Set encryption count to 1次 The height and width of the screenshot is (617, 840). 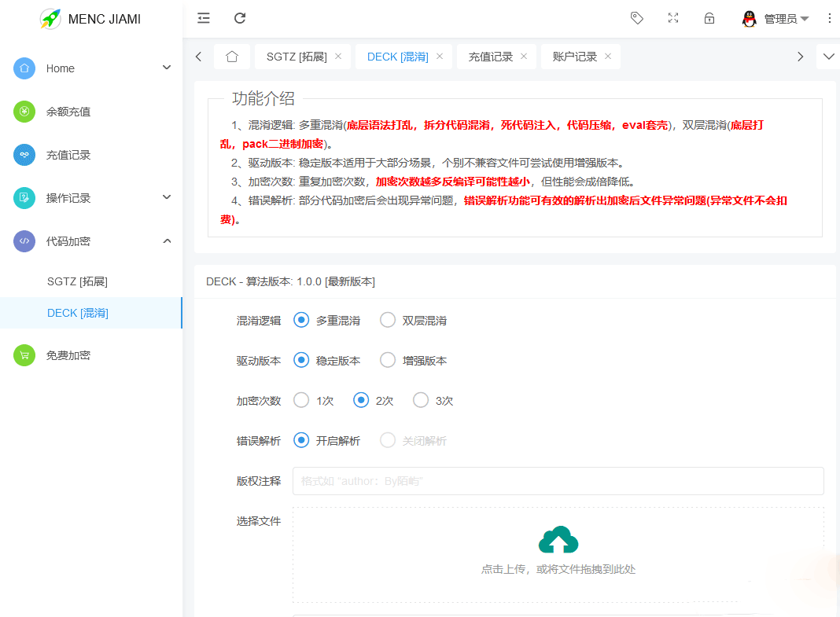click(x=301, y=400)
